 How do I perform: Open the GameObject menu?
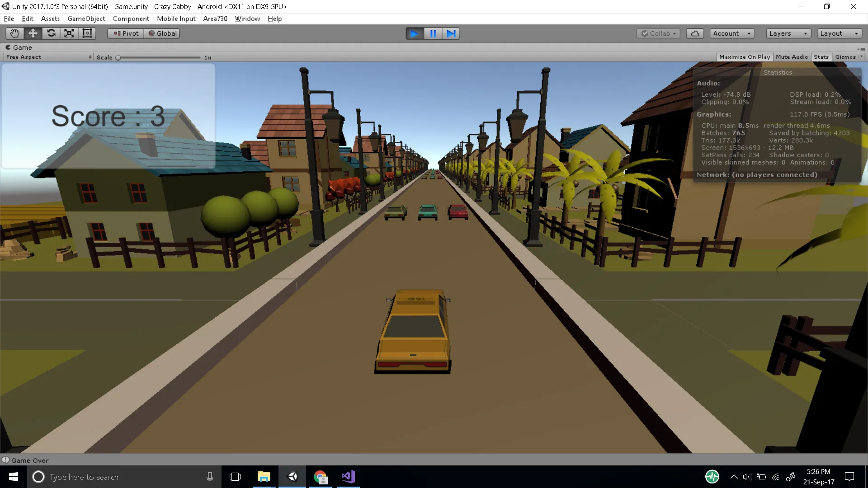[86, 19]
